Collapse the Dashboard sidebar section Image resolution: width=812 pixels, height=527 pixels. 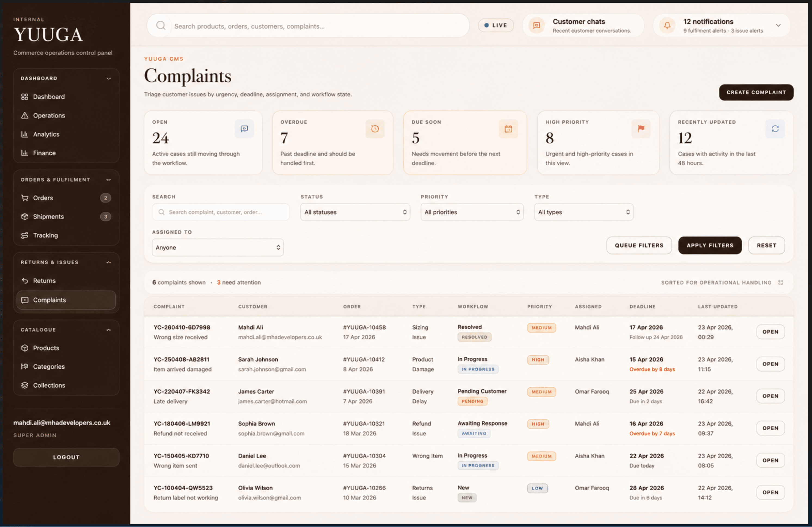[109, 78]
